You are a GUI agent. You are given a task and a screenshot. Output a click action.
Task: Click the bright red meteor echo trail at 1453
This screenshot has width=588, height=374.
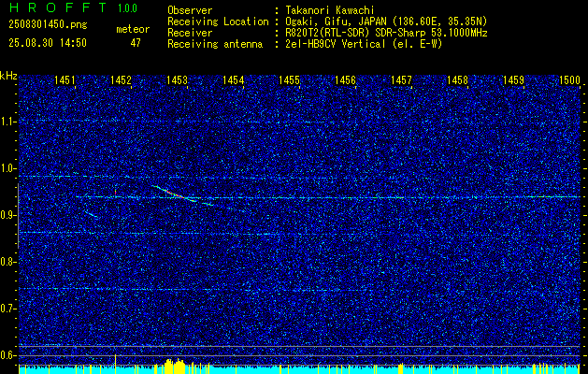pyautogui.click(x=175, y=194)
